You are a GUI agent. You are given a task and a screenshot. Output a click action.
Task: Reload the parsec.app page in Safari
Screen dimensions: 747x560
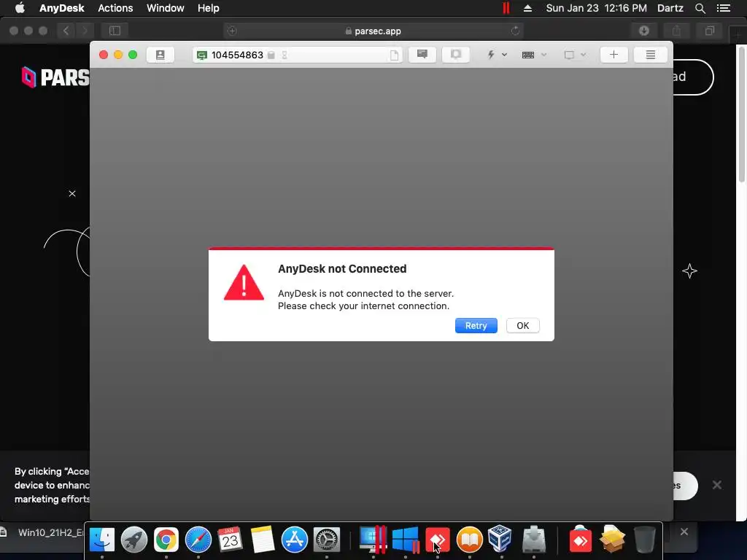[515, 31]
